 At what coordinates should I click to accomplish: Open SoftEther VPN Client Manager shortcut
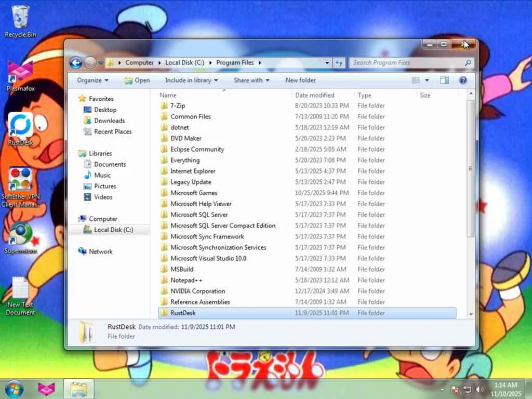(20, 187)
